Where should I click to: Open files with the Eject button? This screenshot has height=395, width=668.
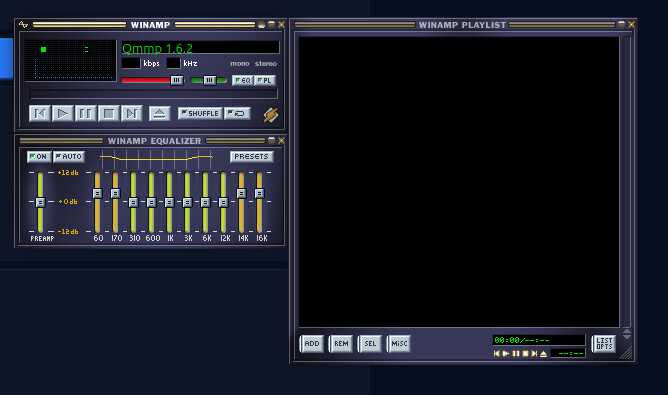159,114
